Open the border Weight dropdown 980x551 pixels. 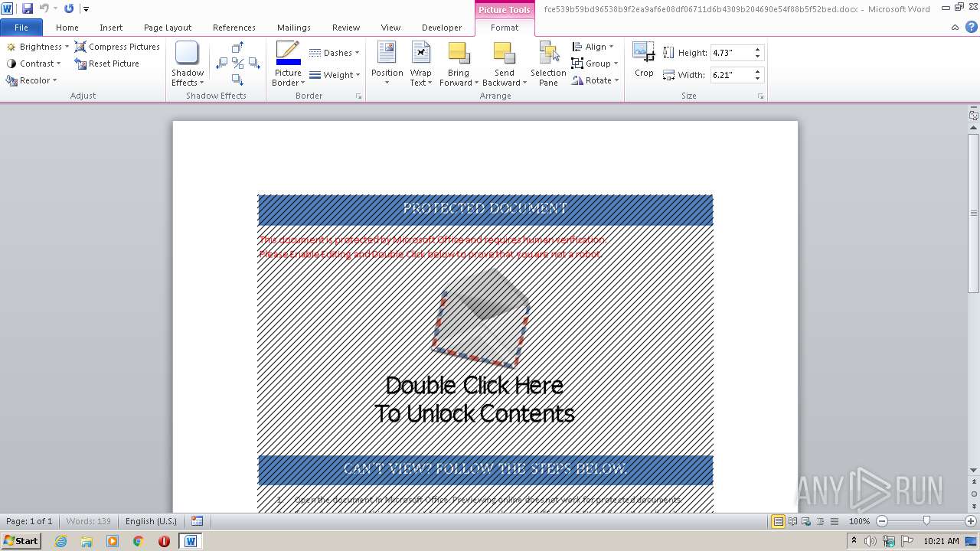tap(335, 75)
